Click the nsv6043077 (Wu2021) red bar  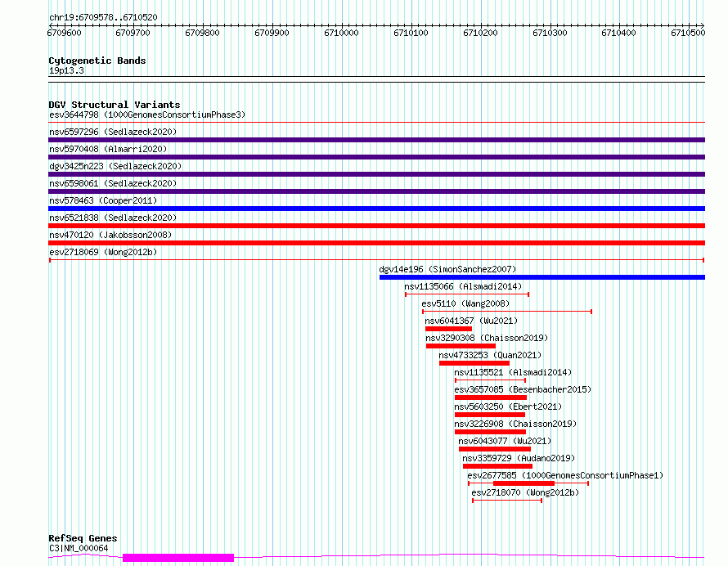495,449
